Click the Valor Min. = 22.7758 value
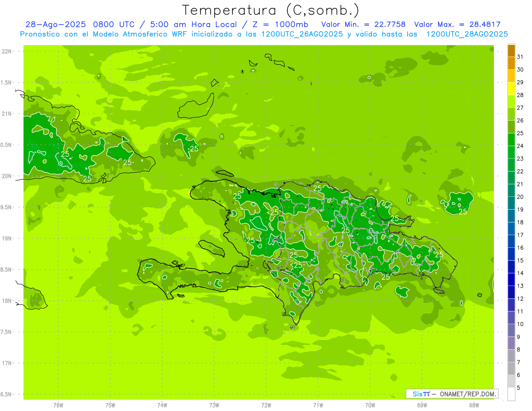The image size is (532, 411). click(363, 24)
